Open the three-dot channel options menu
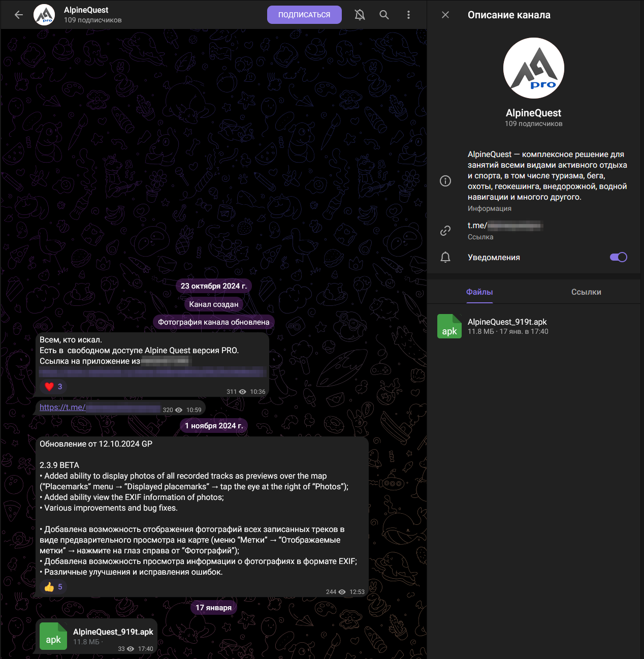This screenshot has width=644, height=659. pyautogui.click(x=408, y=15)
